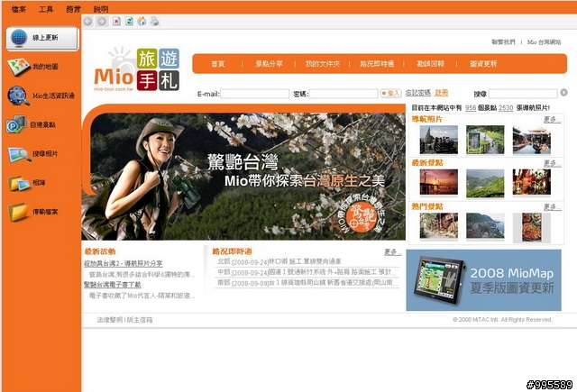Open first thumbnail in 導航照片 row
Image resolution: width=577 pixels, height=392 pixels.
click(x=439, y=140)
